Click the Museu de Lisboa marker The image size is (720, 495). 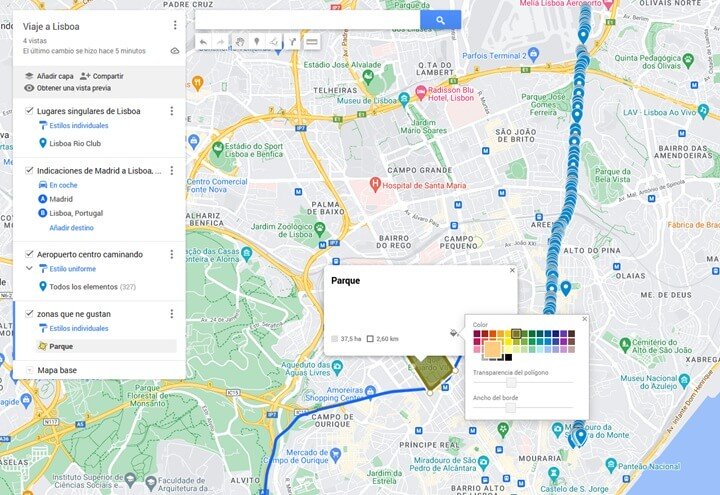click(404, 98)
